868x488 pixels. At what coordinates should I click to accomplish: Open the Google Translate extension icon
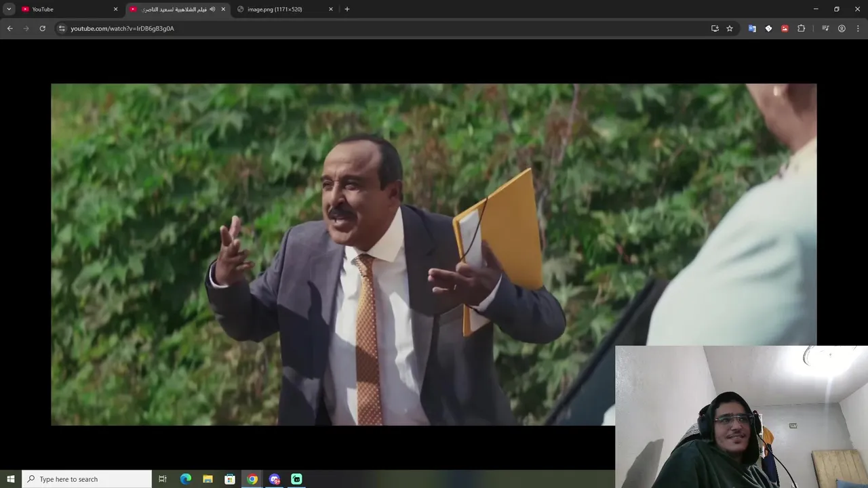(x=752, y=28)
